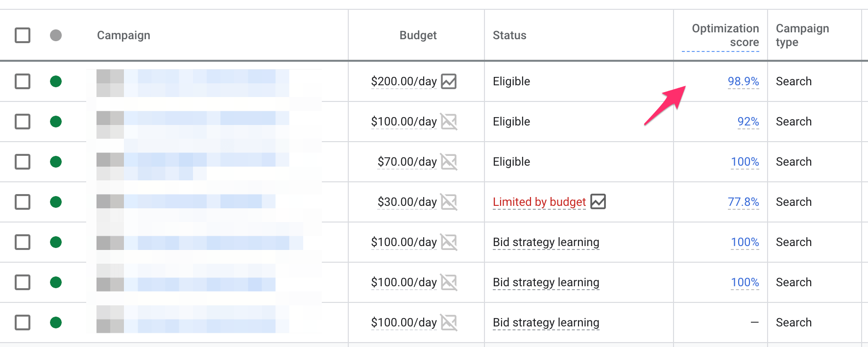Click disabled chart icon beside $70.00/day budget

(448, 162)
